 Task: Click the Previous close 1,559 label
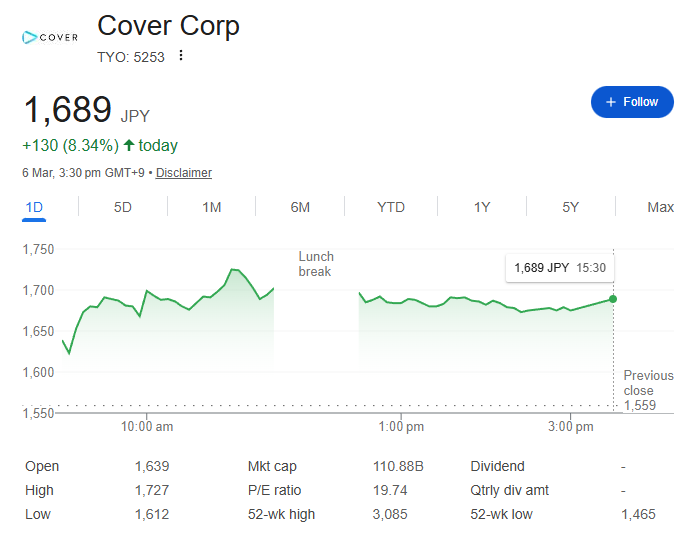(648, 390)
